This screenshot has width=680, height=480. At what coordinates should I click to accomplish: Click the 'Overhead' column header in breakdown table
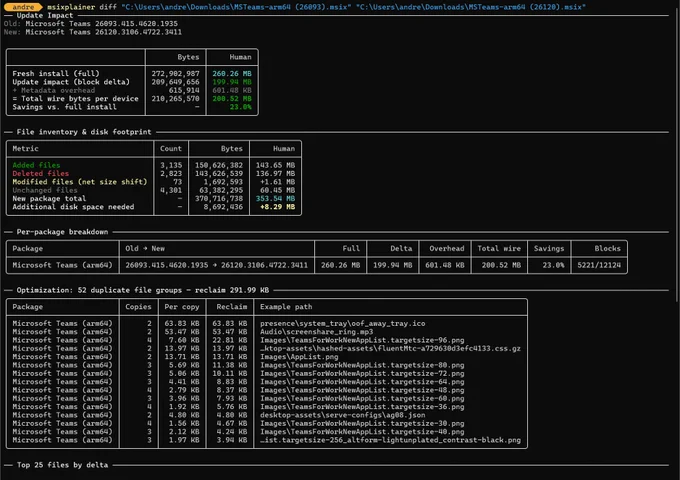[447, 248]
